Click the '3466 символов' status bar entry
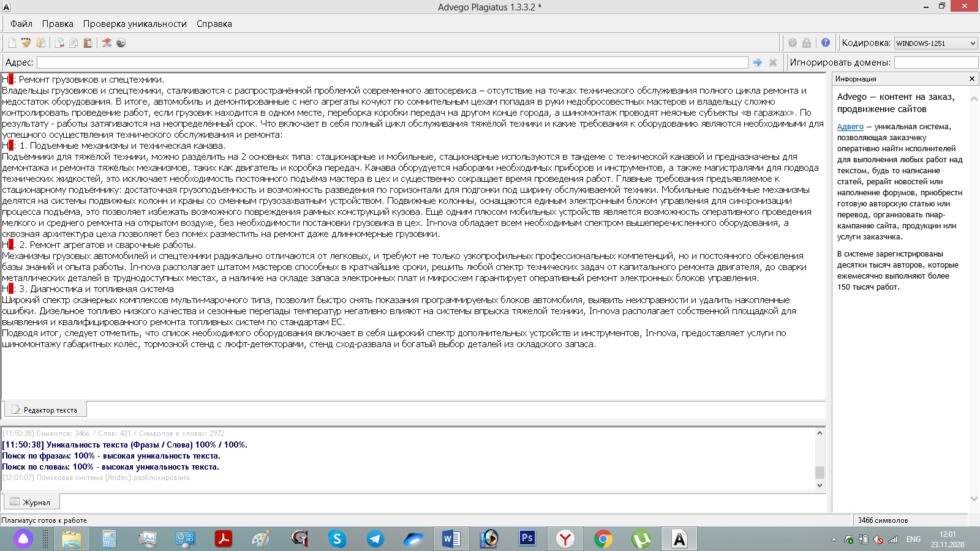This screenshot has width=980, height=551. pyautogui.click(x=883, y=520)
